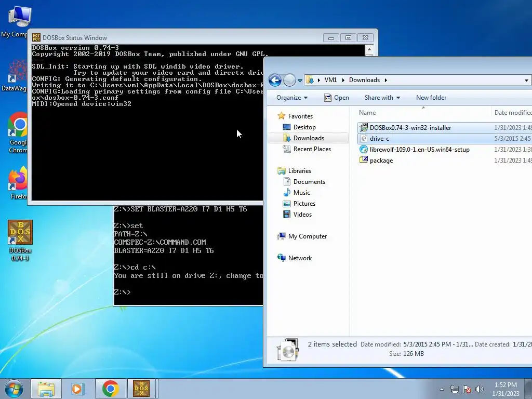Viewport: 532px width, 399px height.
Task: Open the address bar history dropdown
Action: [526, 81]
